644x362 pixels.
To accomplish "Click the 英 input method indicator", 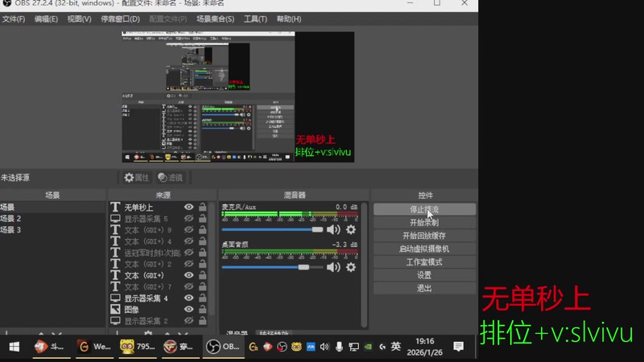I will coord(396,347).
